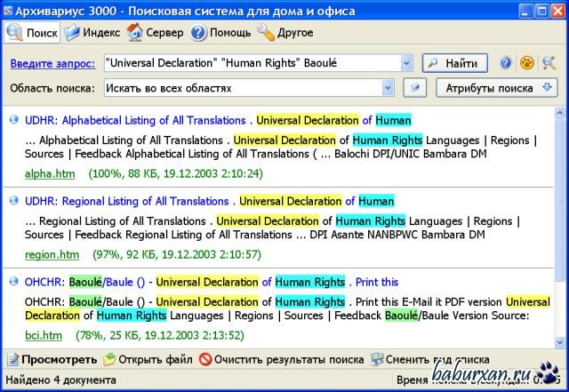Viewport: 569px width, 392px height.
Task: Click Очистить результаты поиска
Action: [280, 360]
